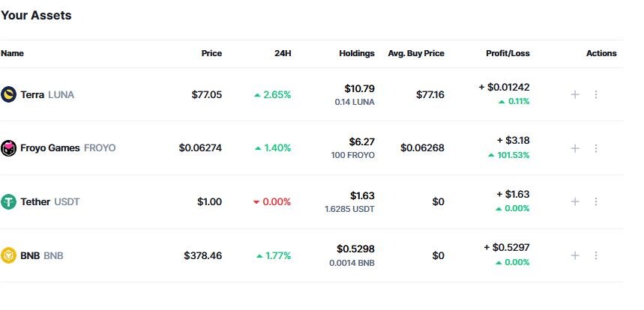Screen dimensions: 644x310
Task: Click the Froyo Games coin logo
Action: click(x=8, y=148)
